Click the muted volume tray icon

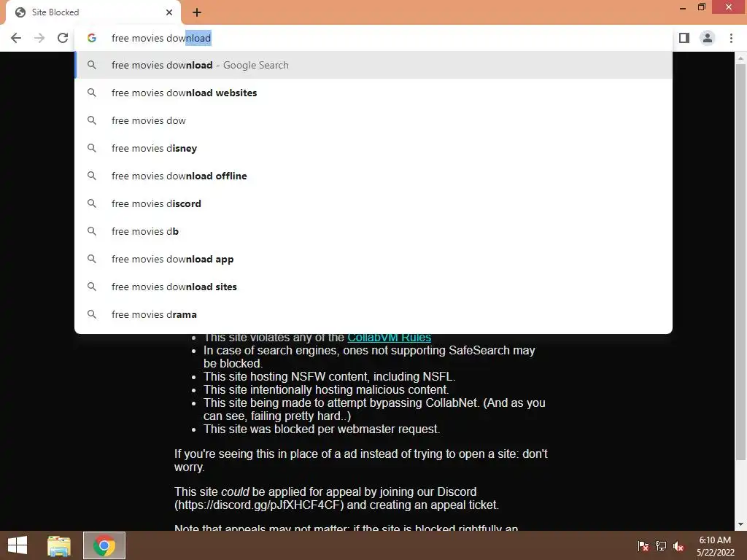tap(678, 545)
